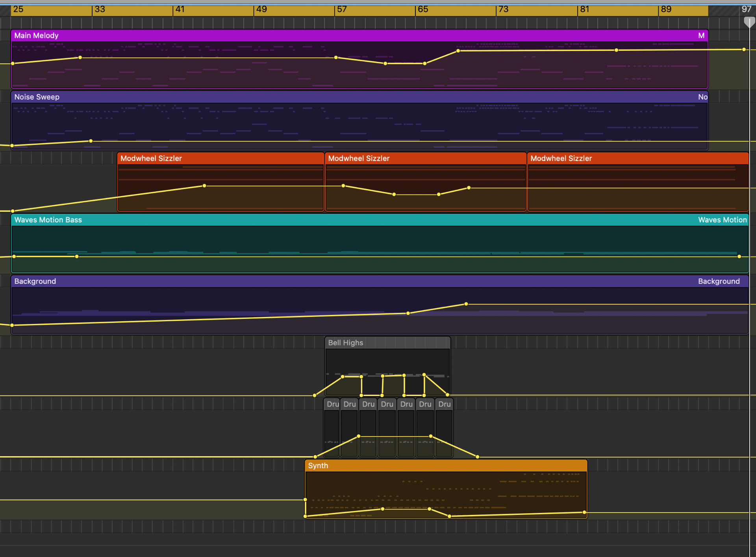This screenshot has height=557, width=756.
Task: Click highest automation point on Background track
Action: click(x=466, y=304)
